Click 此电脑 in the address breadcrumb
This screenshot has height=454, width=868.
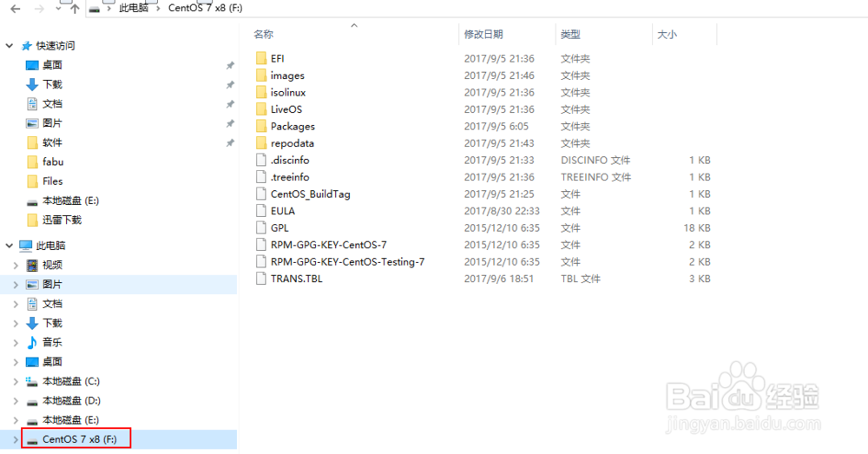(x=134, y=9)
